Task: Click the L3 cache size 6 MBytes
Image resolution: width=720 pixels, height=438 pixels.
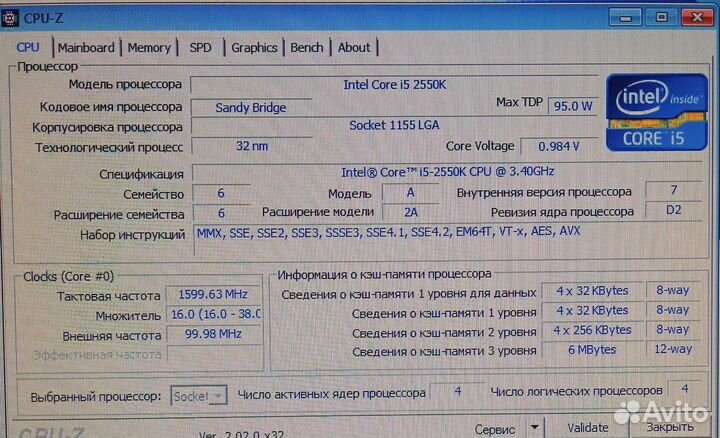Action: [x=592, y=350]
